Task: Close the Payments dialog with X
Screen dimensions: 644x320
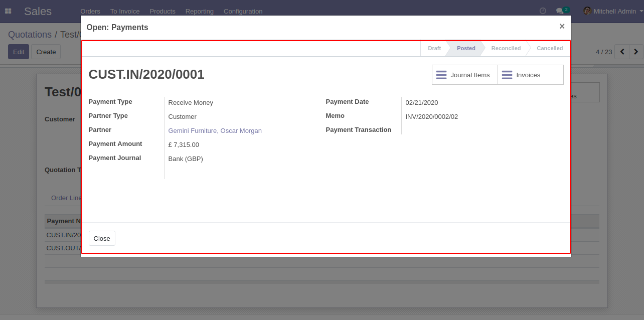Action: pos(562,27)
